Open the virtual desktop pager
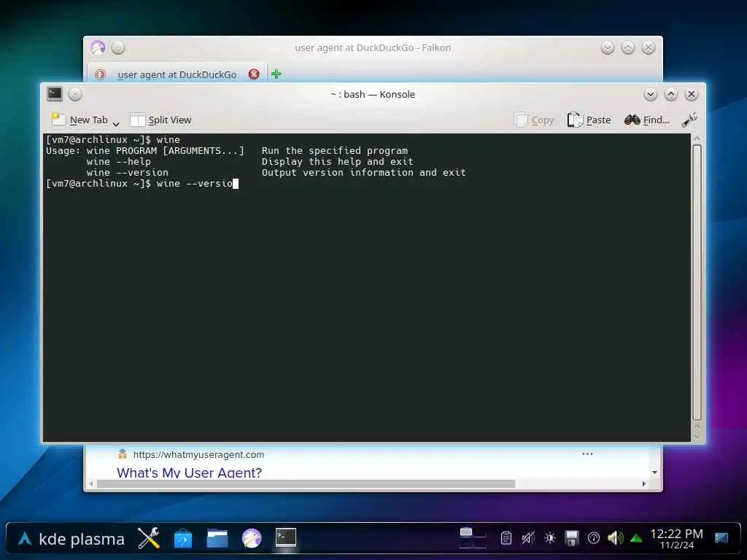Viewport: 747px width, 560px height. (x=473, y=538)
